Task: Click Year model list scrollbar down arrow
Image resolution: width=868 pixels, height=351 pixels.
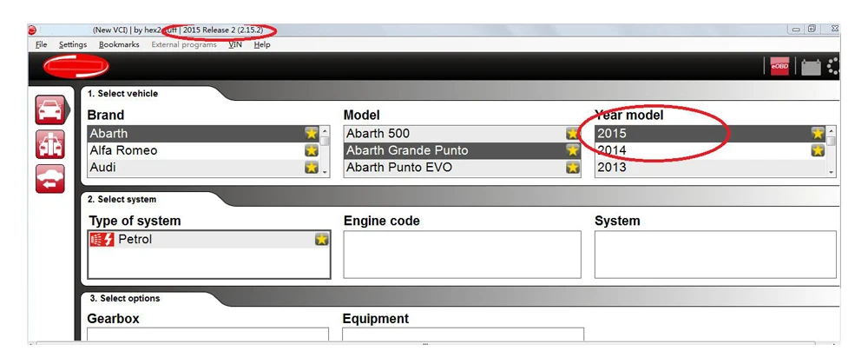Action: 831,172
